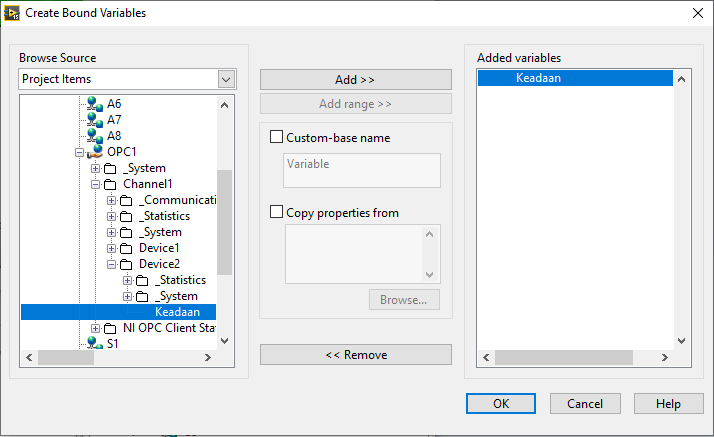Screen dimensions: 714x437
Task: Enable the Custom-base name checkbox
Action: (x=276, y=137)
